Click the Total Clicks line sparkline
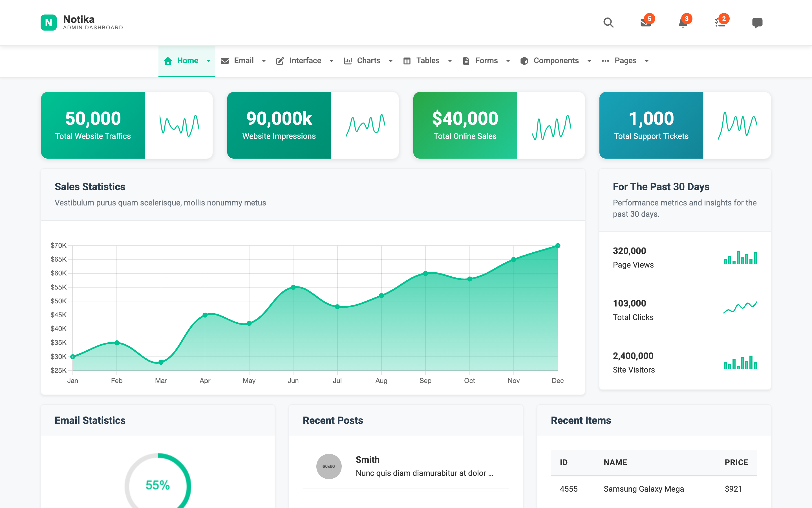The image size is (812, 508). pos(740,307)
